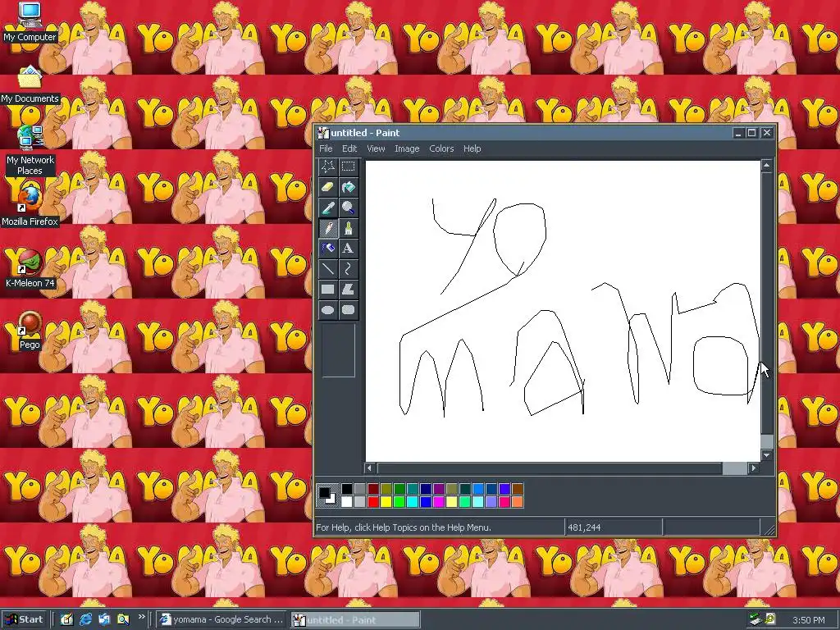Minimize the Paint window
Screen dimensions: 840x630
tap(737, 133)
